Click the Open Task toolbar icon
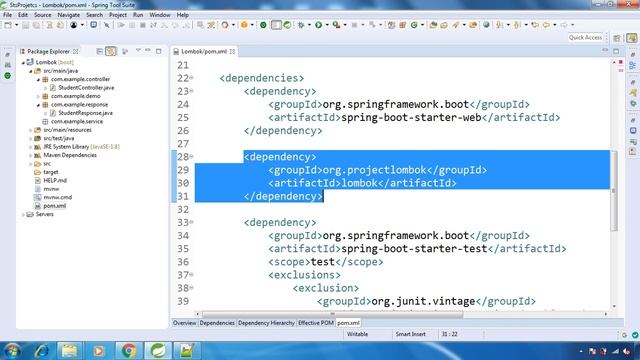Viewport: 640px width, 360px height. tap(444, 25)
